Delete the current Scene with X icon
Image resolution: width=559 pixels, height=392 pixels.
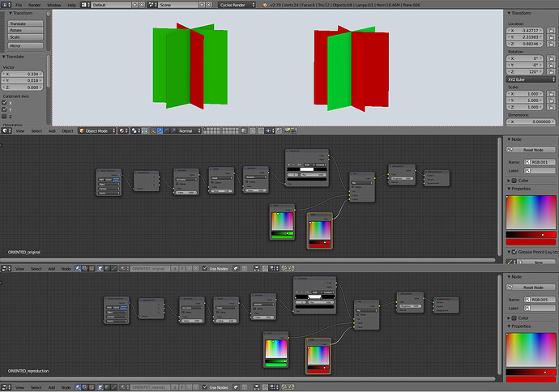(209, 5)
